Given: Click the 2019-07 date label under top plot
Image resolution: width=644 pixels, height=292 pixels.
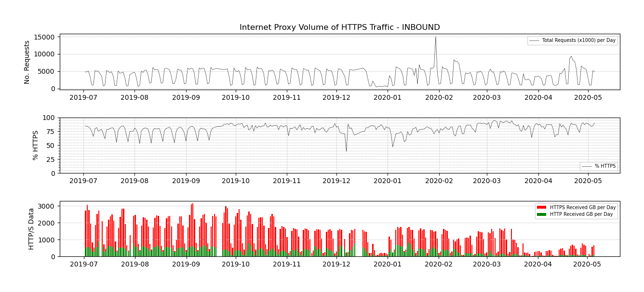Looking at the screenshot, I should pos(84,97).
